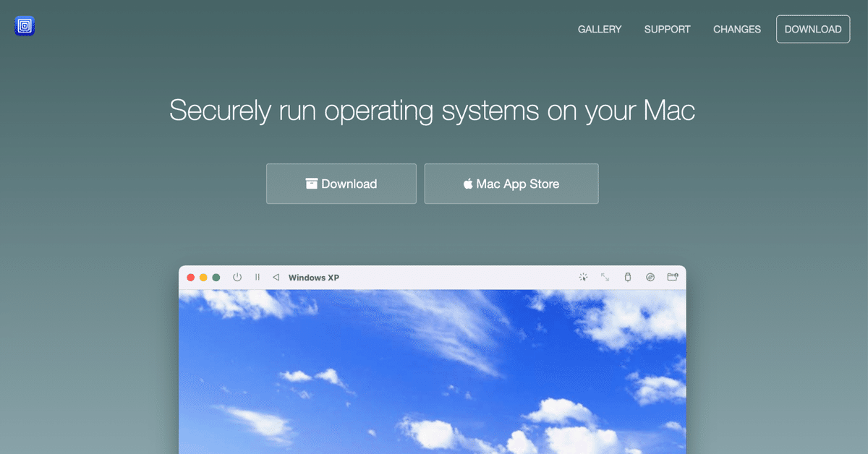Pause the Windows XP virtual machine
868x454 pixels.
[257, 277]
